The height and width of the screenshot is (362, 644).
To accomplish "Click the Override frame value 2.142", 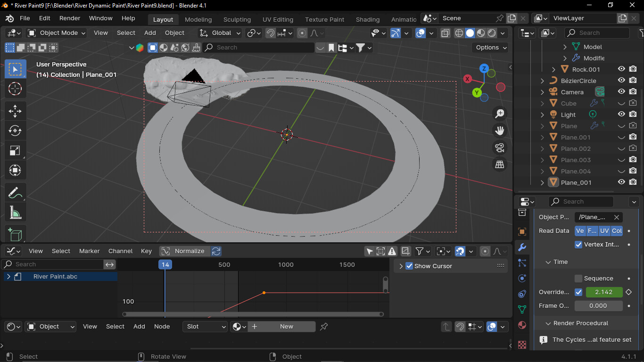I will pos(604,292).
